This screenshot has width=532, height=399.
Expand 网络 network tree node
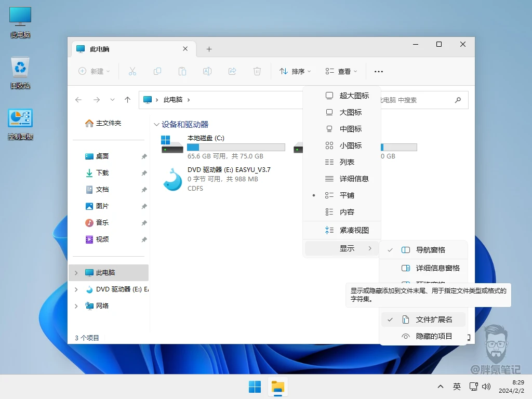76,306
